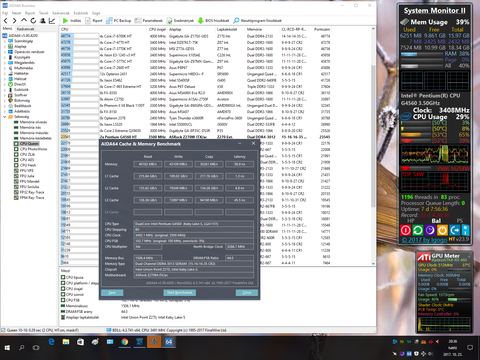Open the Windows Start menu
This screenshot has height=360, width=480.
tap(7, 348)
